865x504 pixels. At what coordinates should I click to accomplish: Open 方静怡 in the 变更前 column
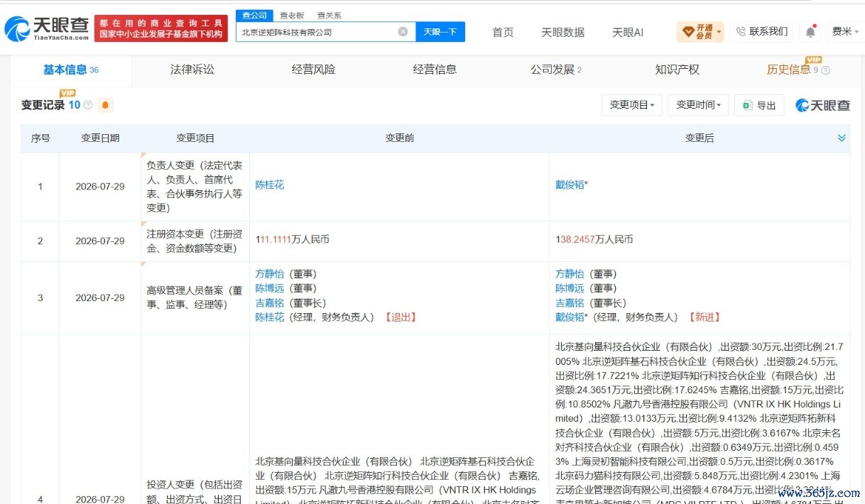point(269,274)
